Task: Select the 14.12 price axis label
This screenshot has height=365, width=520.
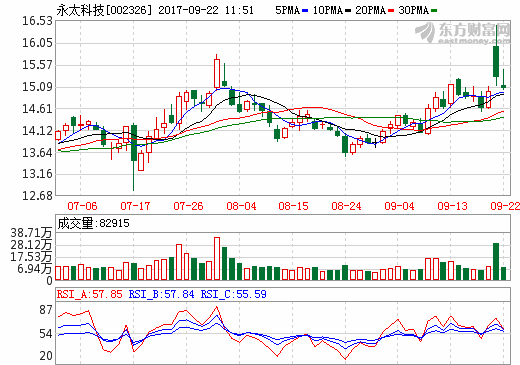Action: tap(37, 131)
